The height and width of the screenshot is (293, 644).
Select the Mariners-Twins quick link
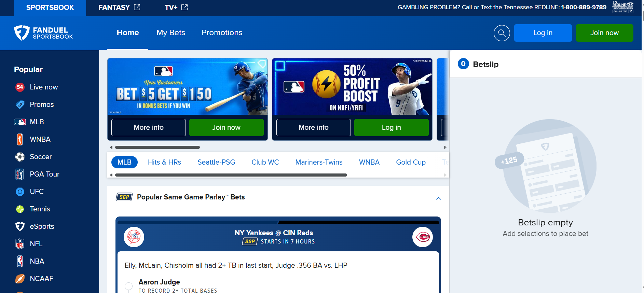tap(319, 162)
